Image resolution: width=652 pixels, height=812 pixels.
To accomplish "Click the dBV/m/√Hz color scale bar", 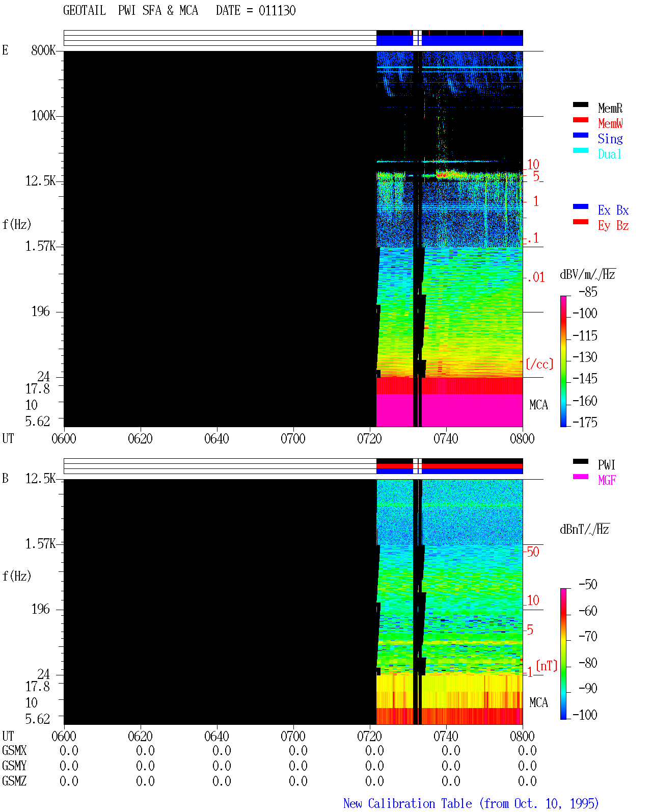I will [x=563, y=361].
